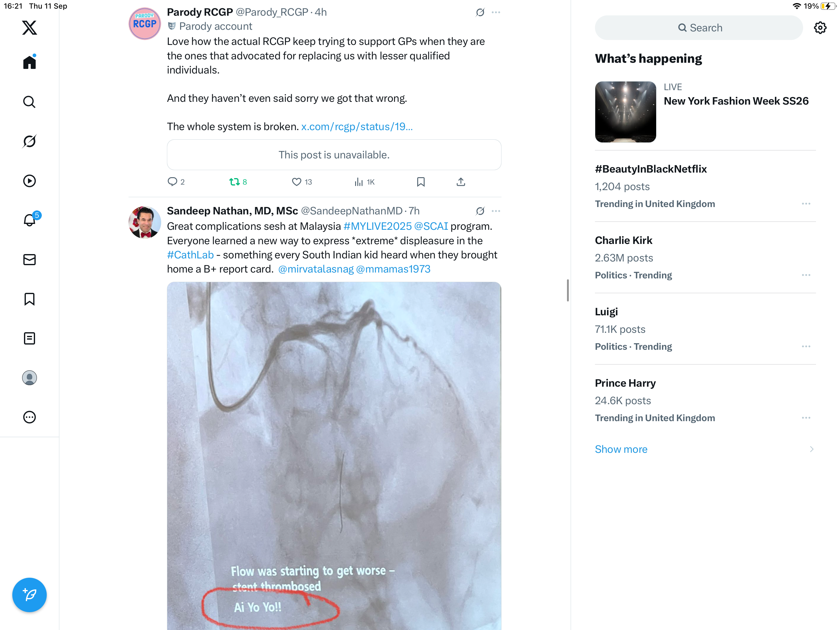Screen dimensions: 840x630
Task: Open Bookmarks in the sidebar
Action: tap(29, 299)
